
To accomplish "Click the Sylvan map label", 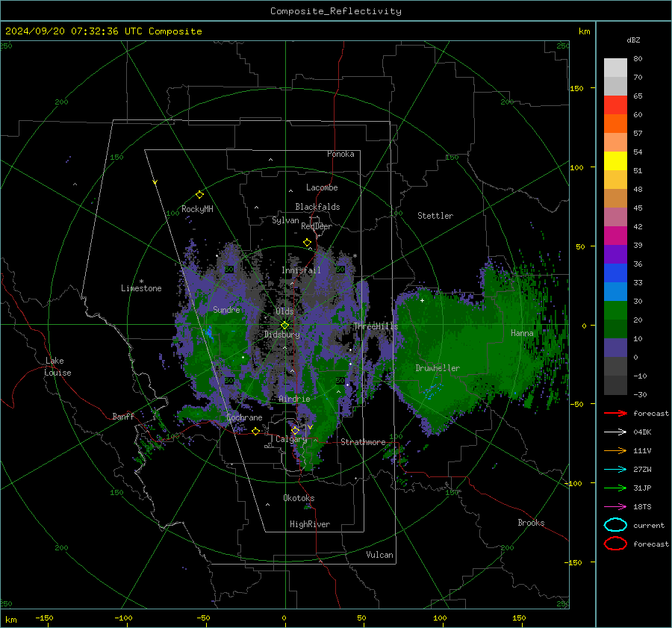I will (285, 220).
